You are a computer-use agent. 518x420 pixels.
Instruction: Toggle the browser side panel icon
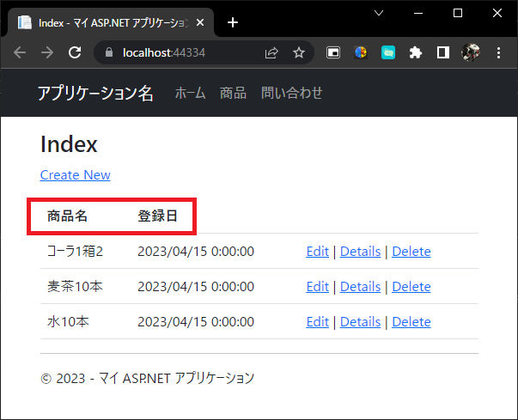pyautogui.click(x=443, y=52)
